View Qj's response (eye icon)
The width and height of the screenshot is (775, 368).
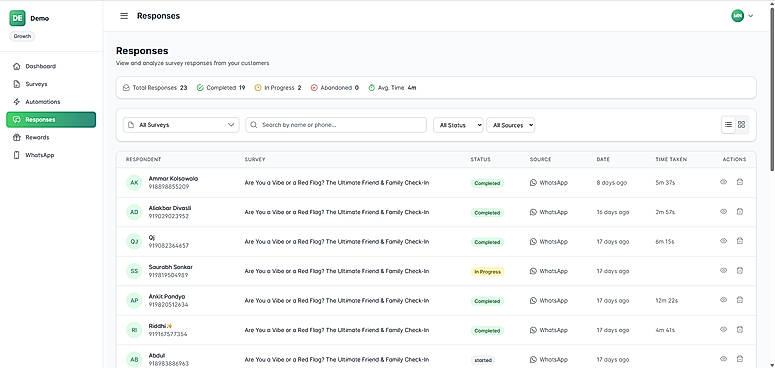(x=724, y=241)
